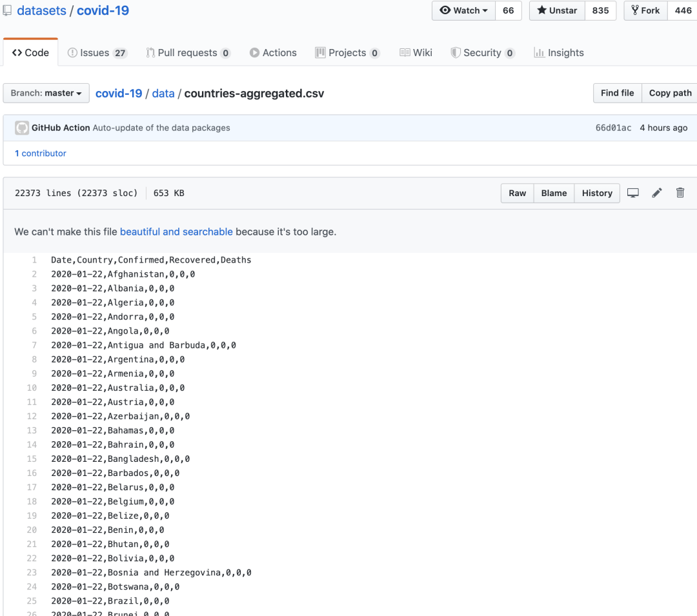Open the Blame view
The height and width of the screenshot is (616, 697).
click(554, 194)
